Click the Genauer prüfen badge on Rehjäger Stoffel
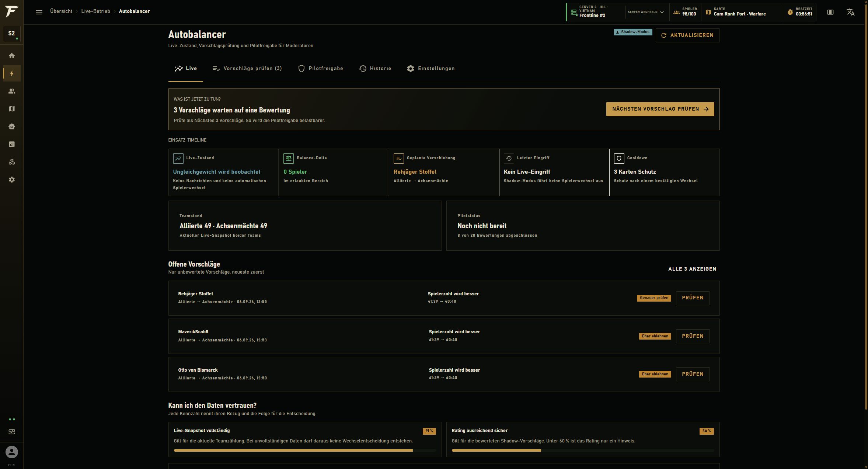Image resolution: width=868 pixels, height=469 pixels. [654, 298]
